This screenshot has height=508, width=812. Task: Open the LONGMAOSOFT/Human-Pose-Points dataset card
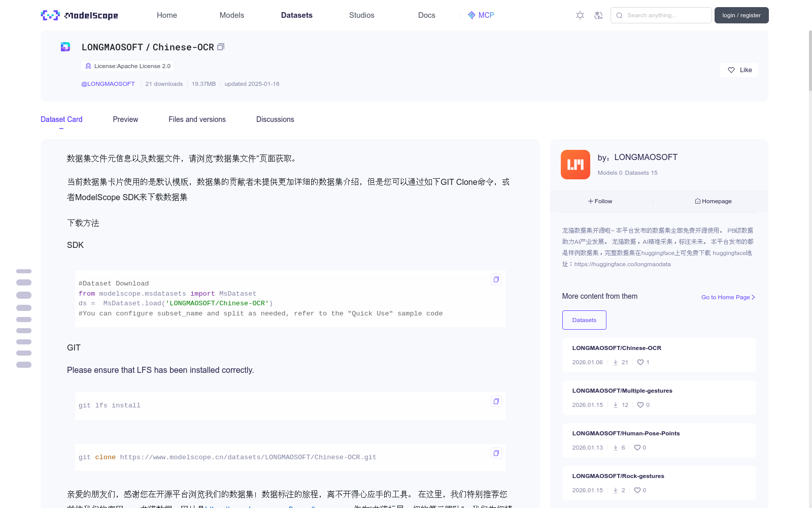(659, 440)
